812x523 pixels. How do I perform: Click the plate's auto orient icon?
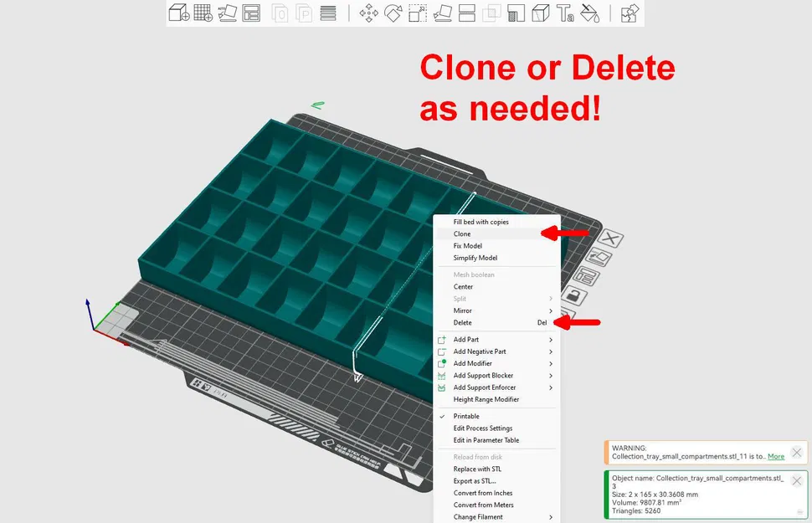tap(599, 257)
